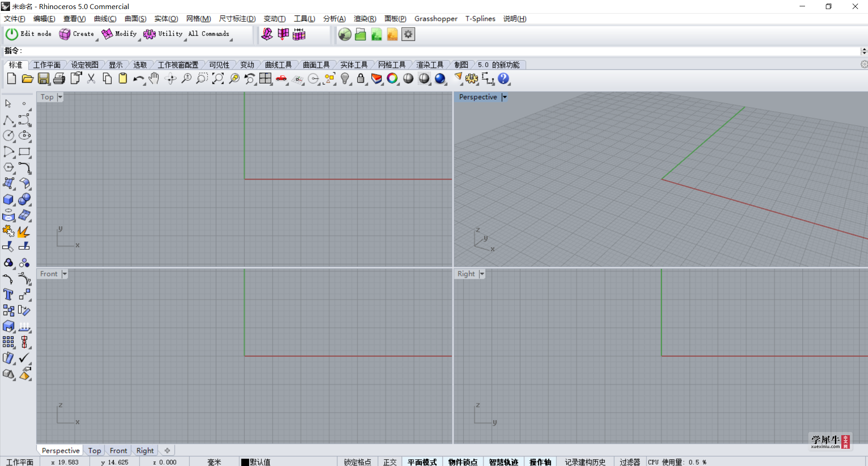868x466 pixels.
Task: Select the Right viewport tab at bottom
Action: tap(145, 451)
